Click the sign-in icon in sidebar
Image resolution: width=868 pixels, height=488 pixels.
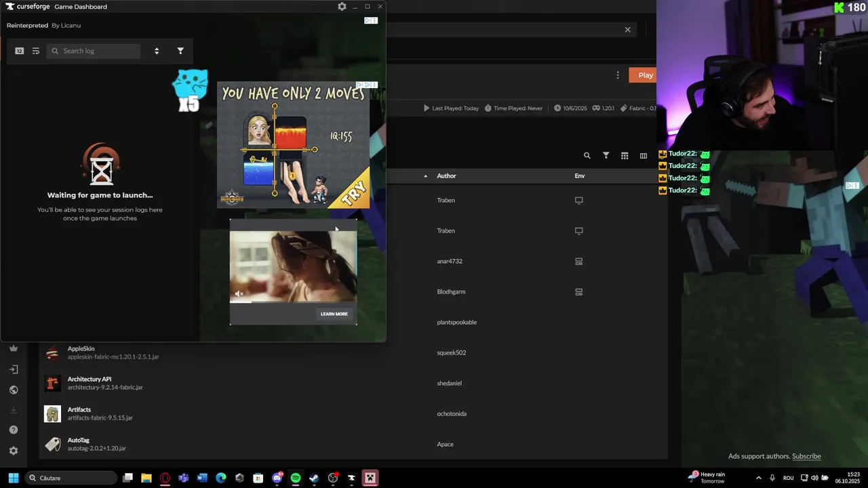[14, 369]
